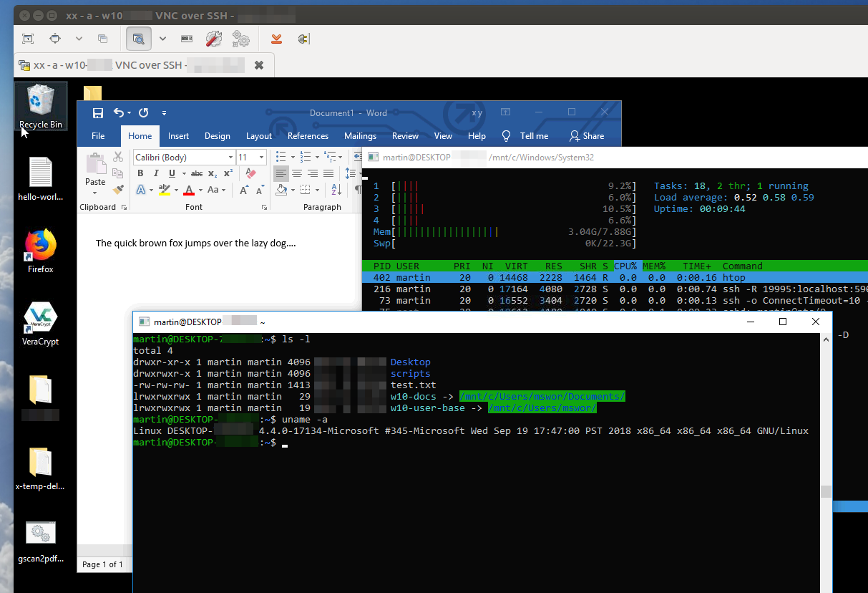Open the font size 11 dropdown
868x593 pixels.
pyautogui.click(x=262, y=158)
